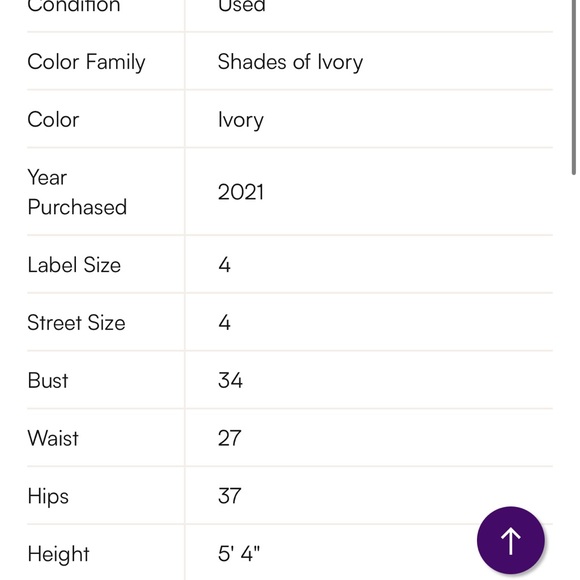580x580 pixels.
Task: Click the Ivory color value
Action: pyautogui.click(x=241, y=120)
